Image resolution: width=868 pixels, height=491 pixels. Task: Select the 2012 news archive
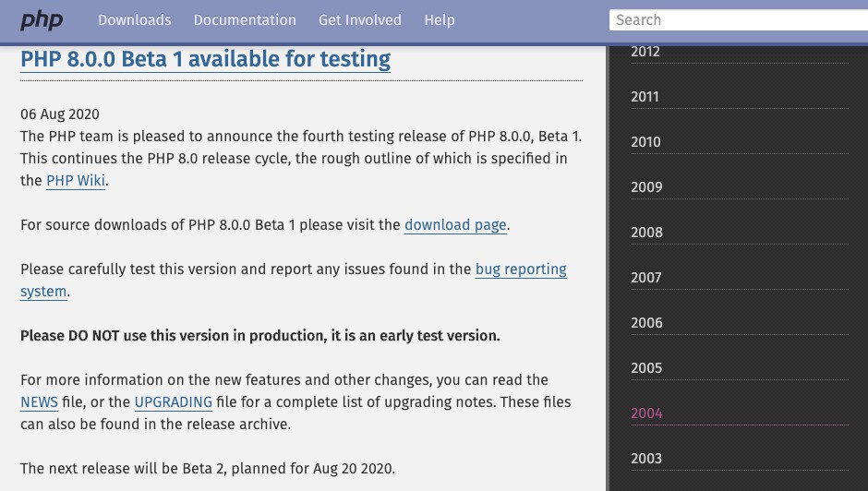[x=645, y=52]
